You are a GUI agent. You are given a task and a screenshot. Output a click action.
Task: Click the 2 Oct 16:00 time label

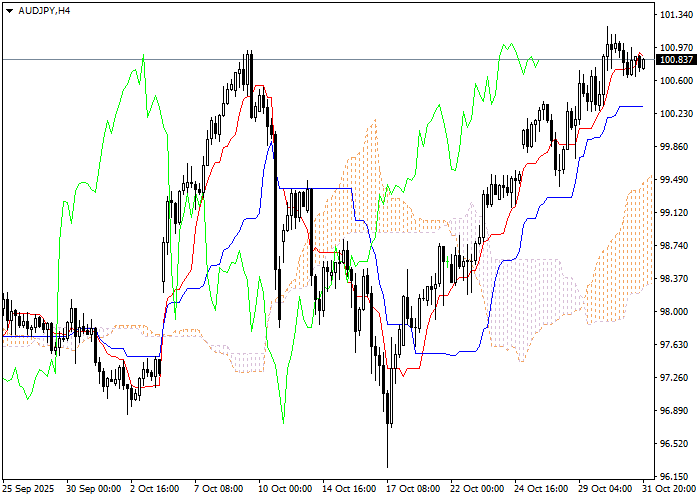pos(155,489)
